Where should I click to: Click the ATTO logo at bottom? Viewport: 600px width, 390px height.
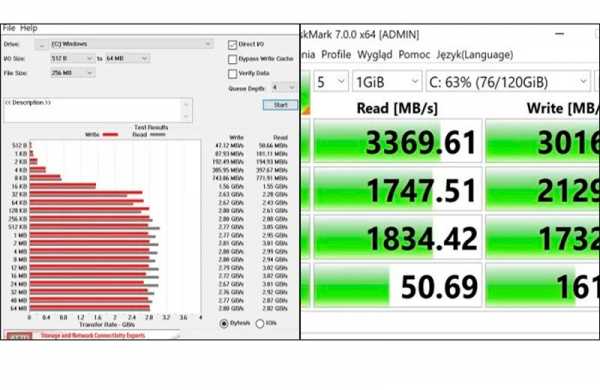pyautogui.click(x=19, y=336)
